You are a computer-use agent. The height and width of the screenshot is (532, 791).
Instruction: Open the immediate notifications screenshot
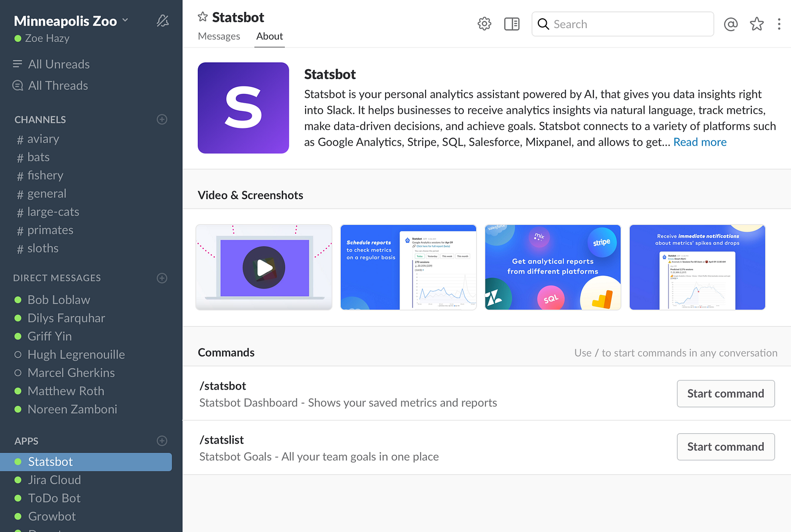point(697,267)
